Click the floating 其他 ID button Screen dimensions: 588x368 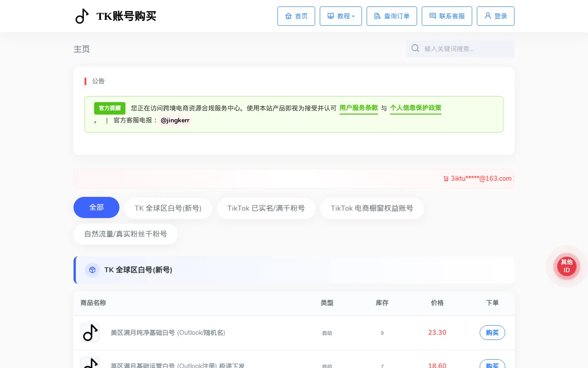pyautogui.click(x=567, y=266)
